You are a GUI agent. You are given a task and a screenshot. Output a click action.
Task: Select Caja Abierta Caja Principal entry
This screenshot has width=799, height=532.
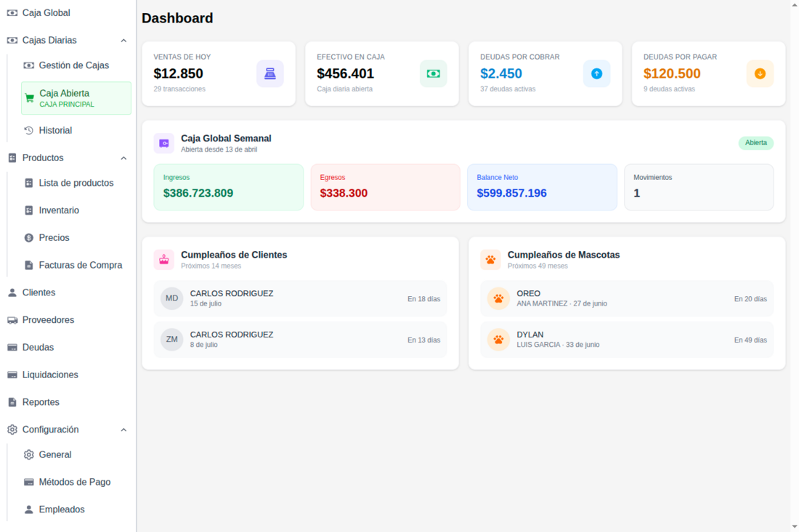76,98
